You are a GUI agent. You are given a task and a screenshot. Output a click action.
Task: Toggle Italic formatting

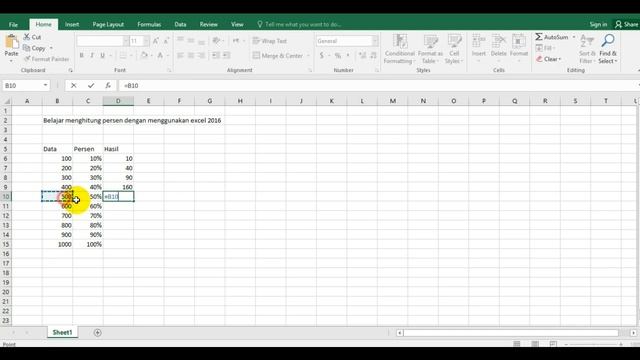coord(92,56)
